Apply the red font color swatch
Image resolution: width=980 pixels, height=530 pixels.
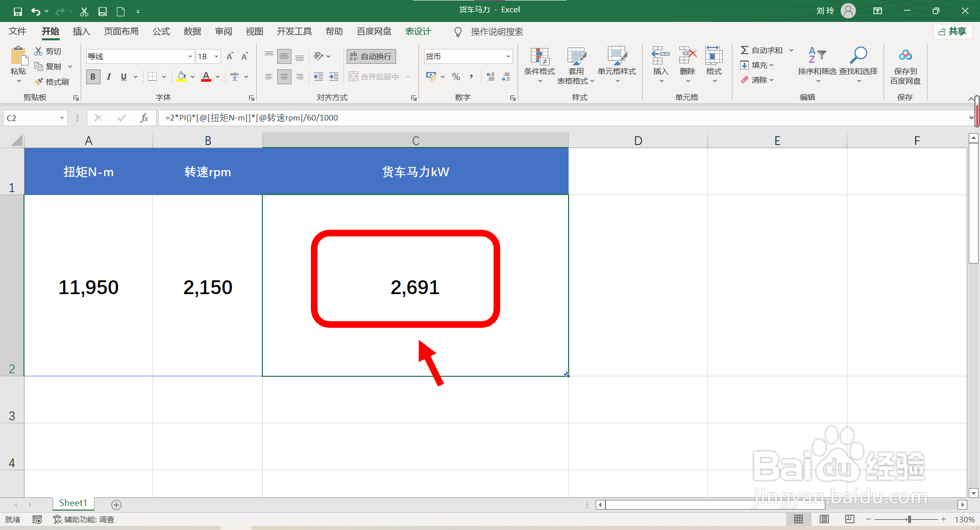pos(206,77)
